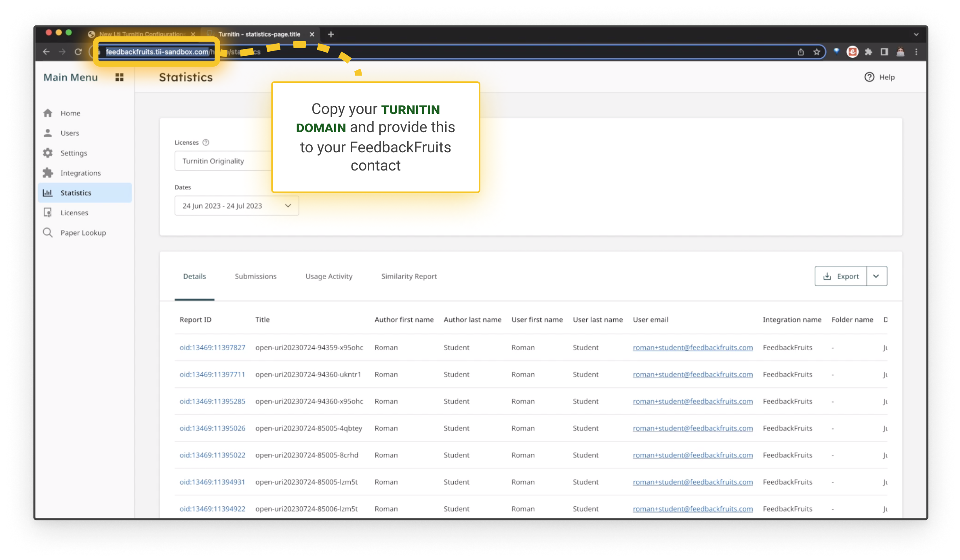960x560 pixels.
Task: Open Integrations in the sidebar
Action: 85,173
